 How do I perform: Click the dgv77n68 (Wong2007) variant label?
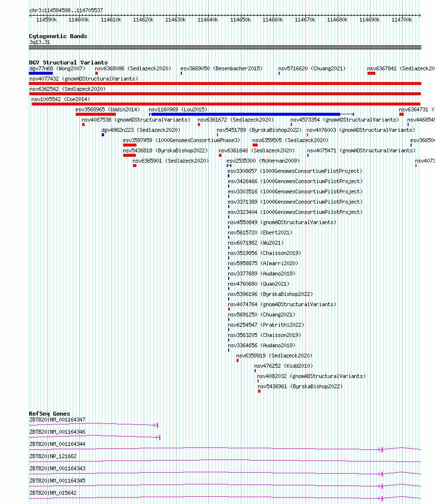(x=57, y=68)
